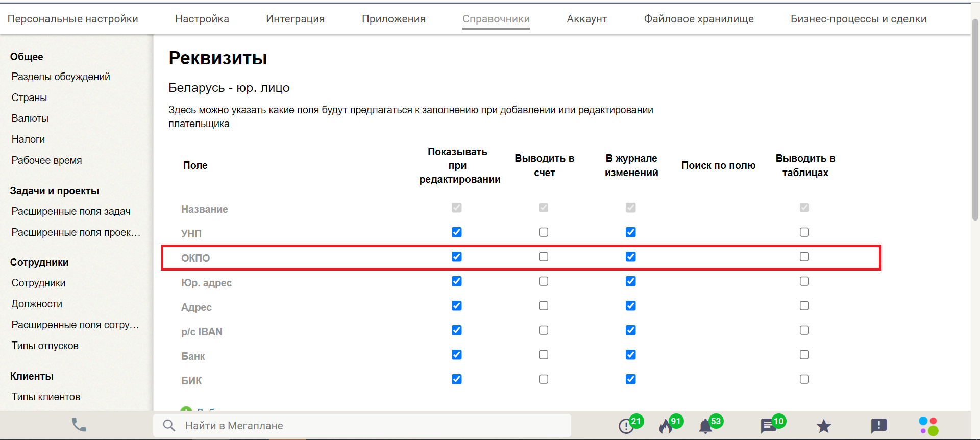Click the р/с IBAN field name

coord(202,332)
